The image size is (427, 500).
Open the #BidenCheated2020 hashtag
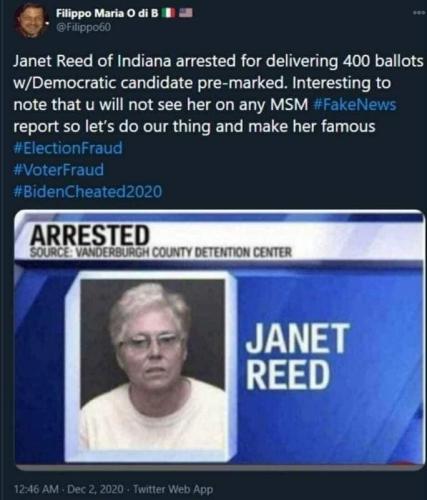coord(88,192)
